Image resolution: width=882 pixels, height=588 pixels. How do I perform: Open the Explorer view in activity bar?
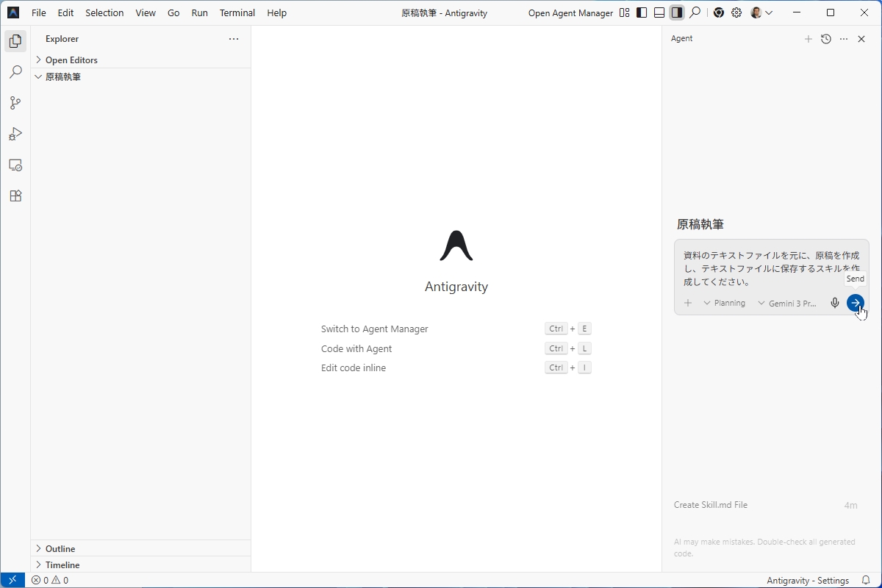(x=15, y=41)
